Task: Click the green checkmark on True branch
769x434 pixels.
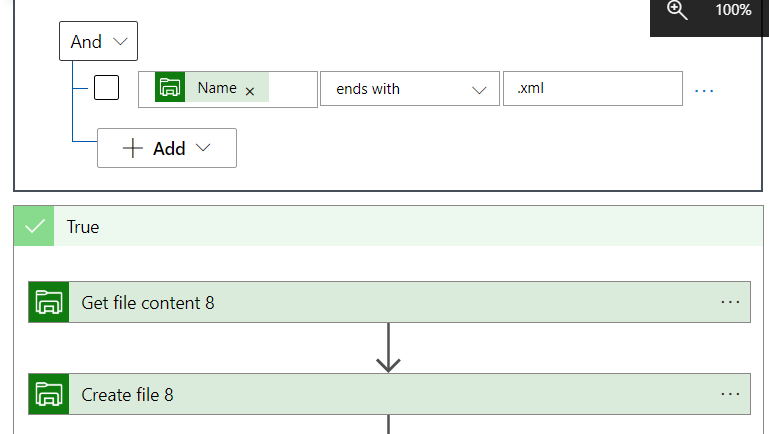Action: coord(34,226)
